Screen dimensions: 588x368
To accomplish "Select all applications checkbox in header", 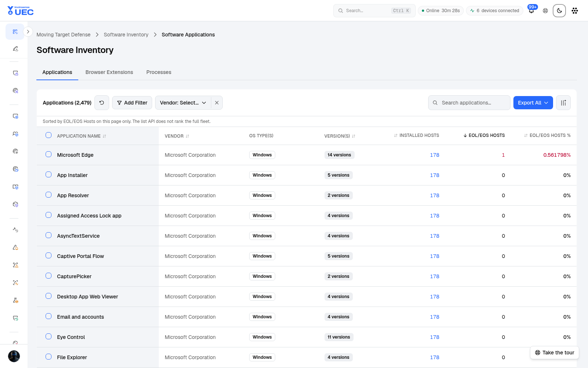I will pyautogui.click(x=49, y=135).
